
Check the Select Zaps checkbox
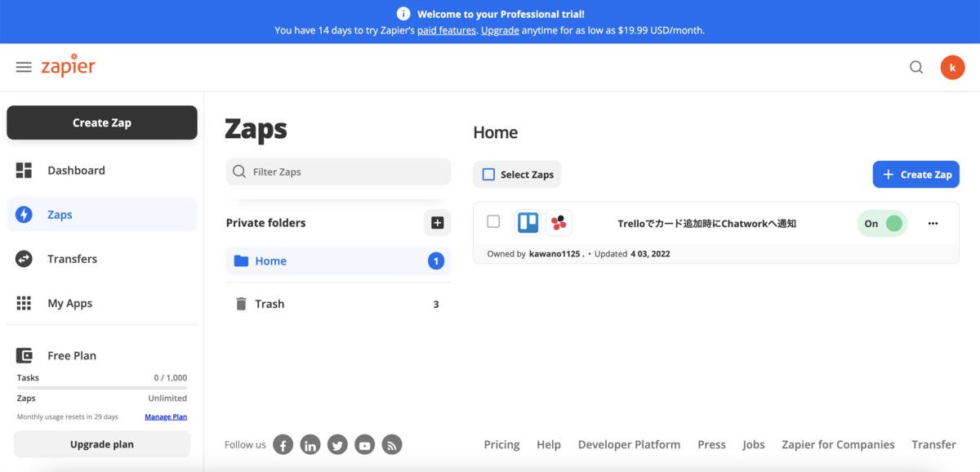point(488,174)
